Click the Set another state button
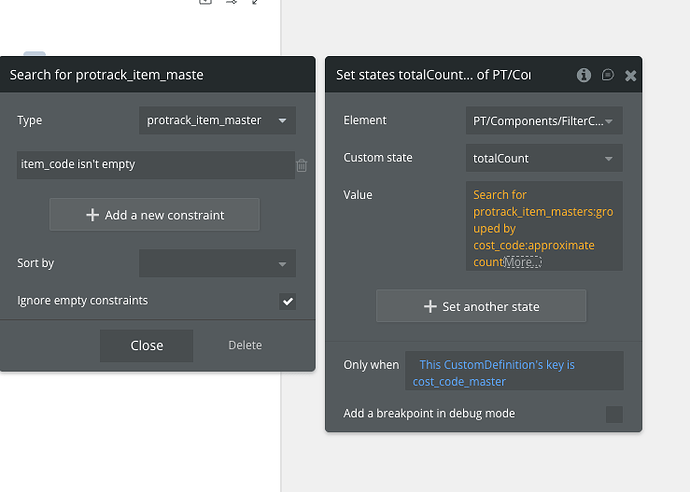 [x=481, y=307]
